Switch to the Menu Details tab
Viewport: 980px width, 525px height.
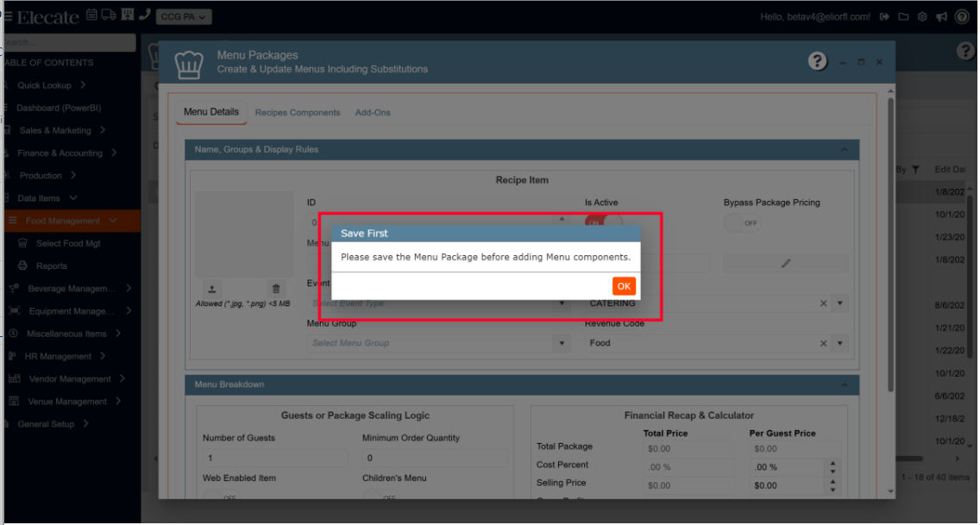[x=211, y=112]
